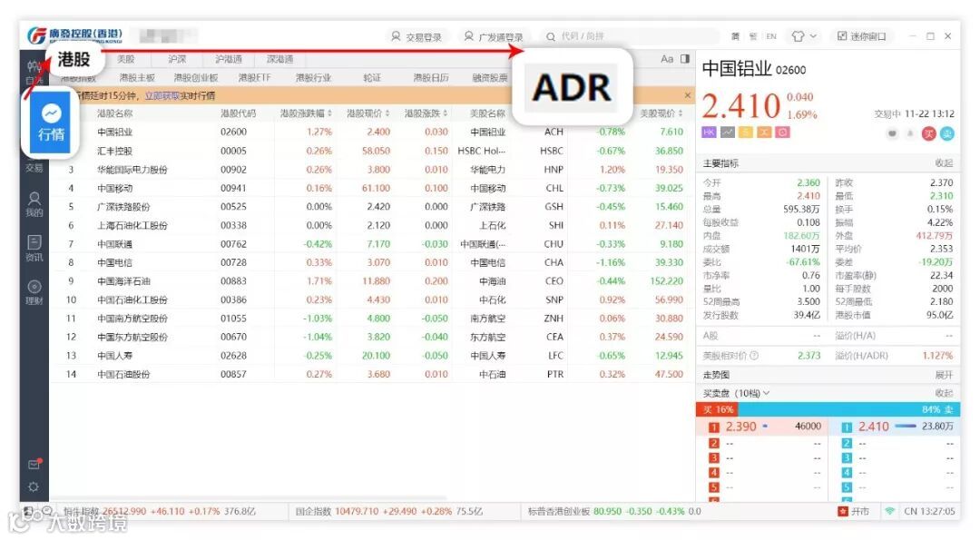The width and height of the screenshot is (980, 540).
Task: Click the gray chart icon under price
Action: pyautogui.click(x=728, y=133)
